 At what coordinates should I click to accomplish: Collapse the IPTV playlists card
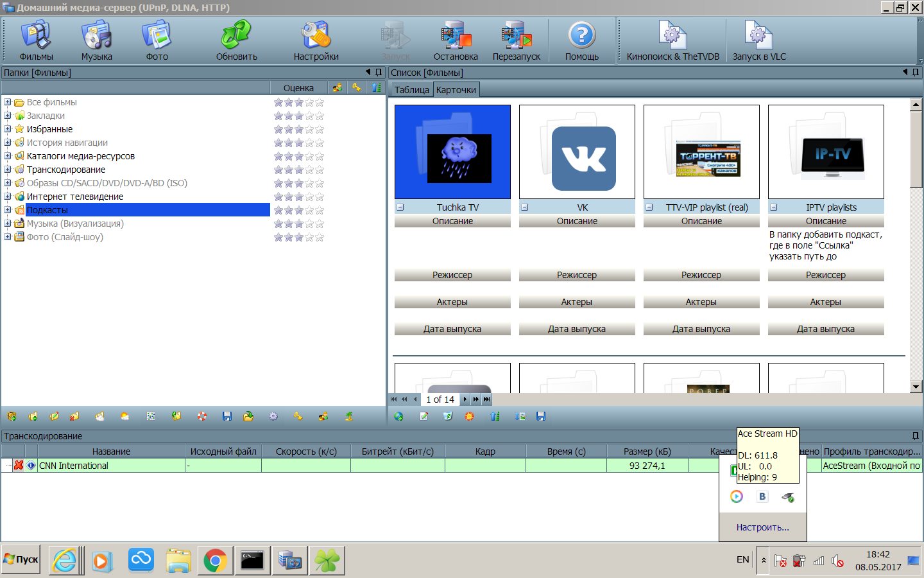tap(773, 207)
